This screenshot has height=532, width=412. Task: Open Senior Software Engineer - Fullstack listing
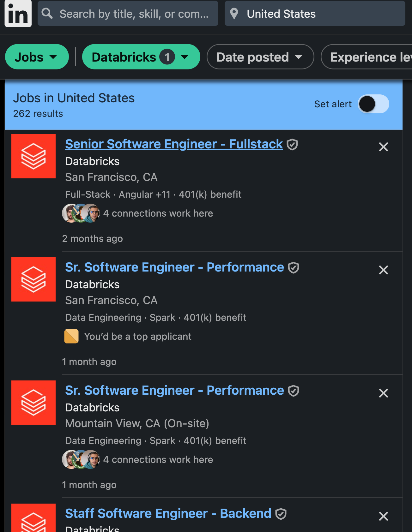click(174, 144)
